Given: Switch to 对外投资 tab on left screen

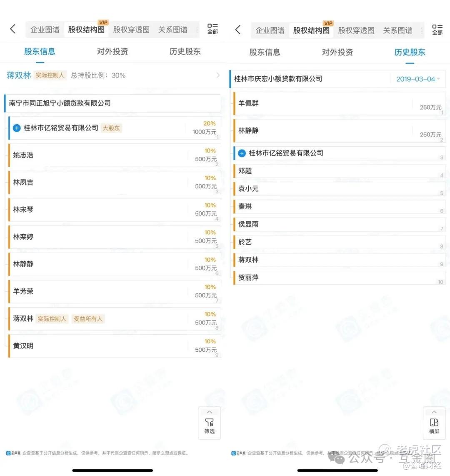Looking at the screenshot, I should pyautogui.click(x=112, y=52).
